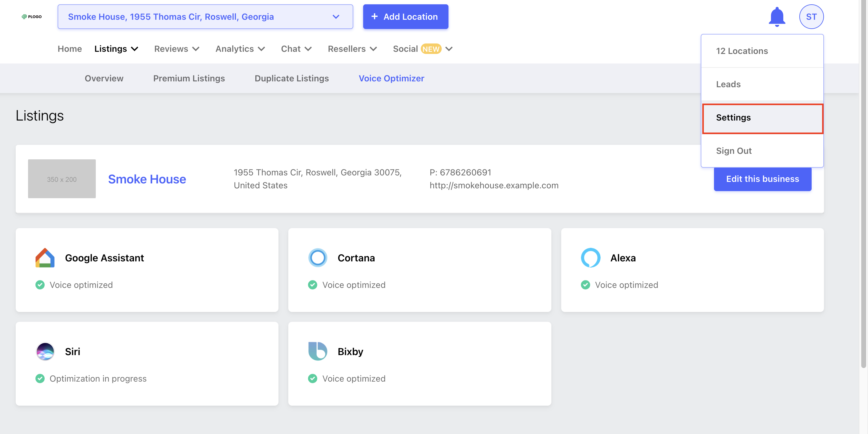This screenshot has width=868, height=434.
Task: Click the Bixby icon
Action: point(317,351)
